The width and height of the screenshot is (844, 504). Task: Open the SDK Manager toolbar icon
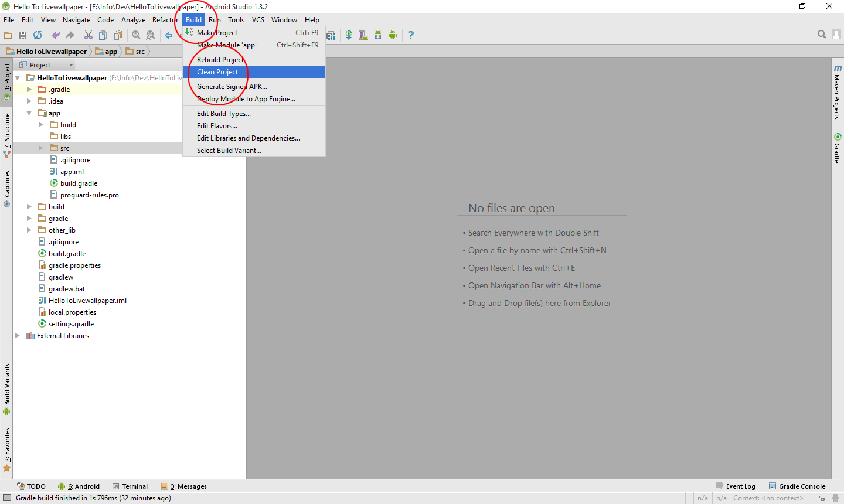tap(378, 35)
